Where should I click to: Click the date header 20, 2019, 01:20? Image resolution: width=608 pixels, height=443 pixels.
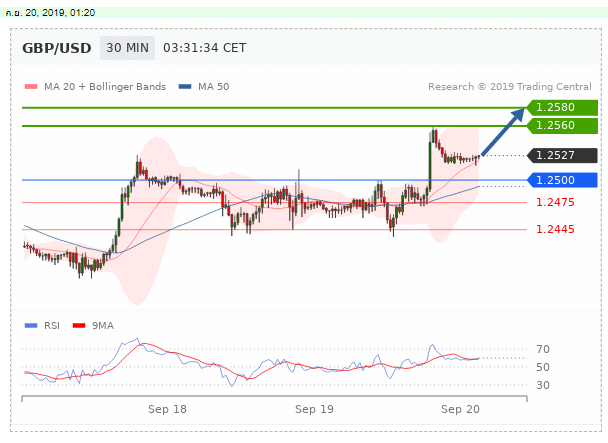point(50,13)
